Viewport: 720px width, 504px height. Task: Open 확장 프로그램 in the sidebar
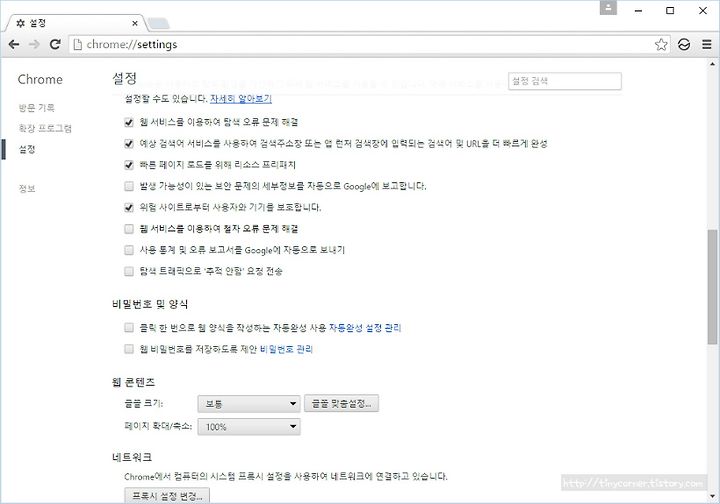click(x=45, y=129)
